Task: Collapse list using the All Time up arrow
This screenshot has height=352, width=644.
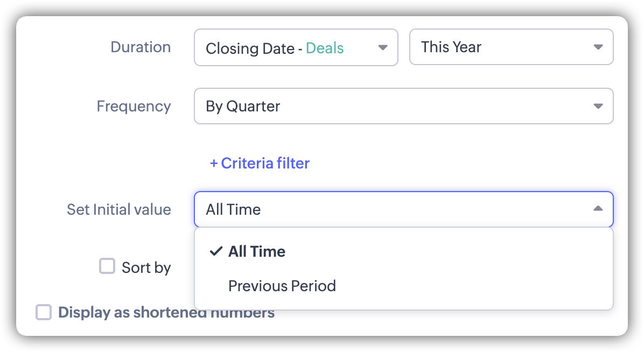Action: [598, 209]
